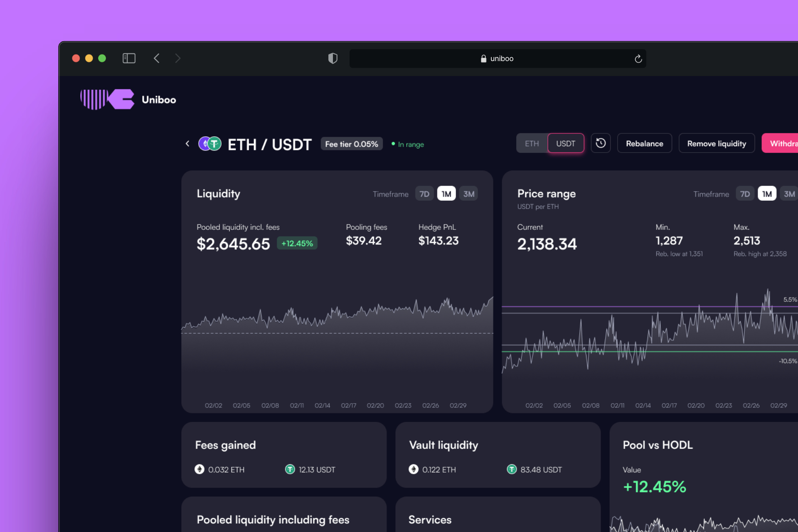Click the ETH coin icon in Fees gained
The height and width of the screenshot is (532, 798).
(x=199, y=469)
